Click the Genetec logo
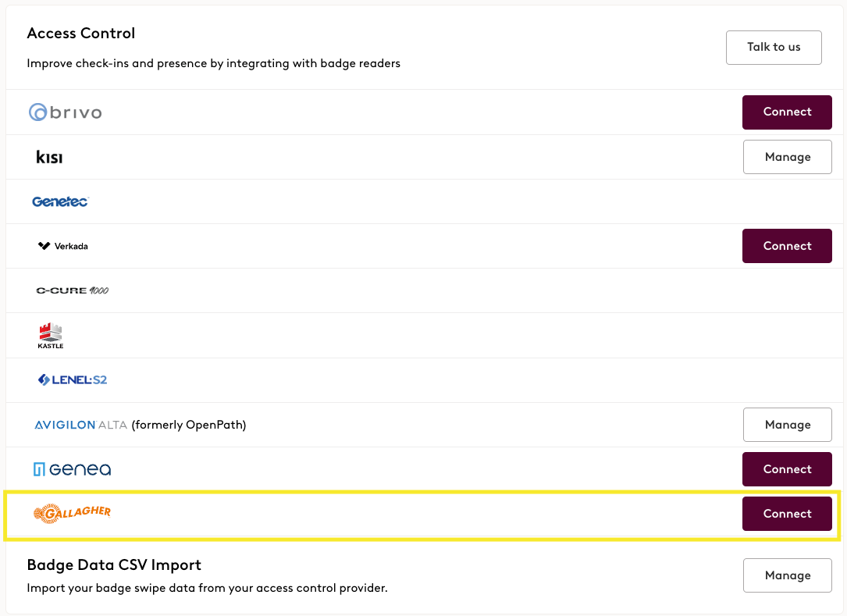The height and width of the screenshot is (616, 847). [61, 201]
